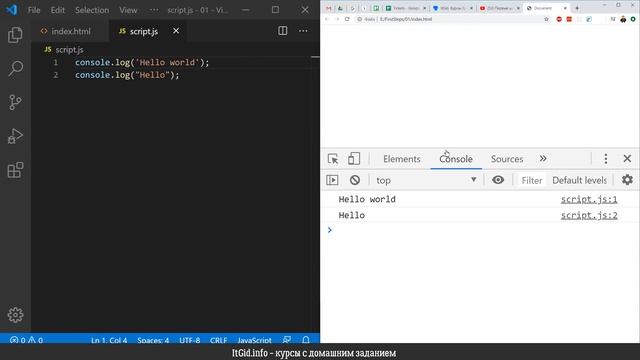
Task: Show errors and warnings in status bar
Action: [26, 340]
